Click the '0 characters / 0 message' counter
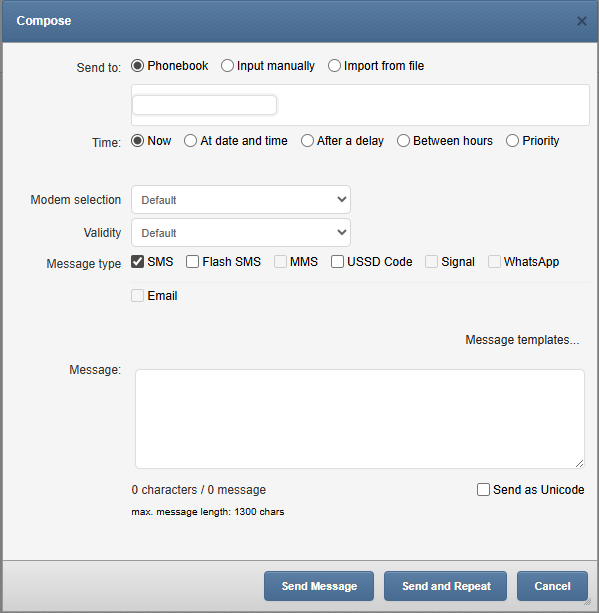The height and width of the screenshot is (613, 599). click(x=199, y=489)
